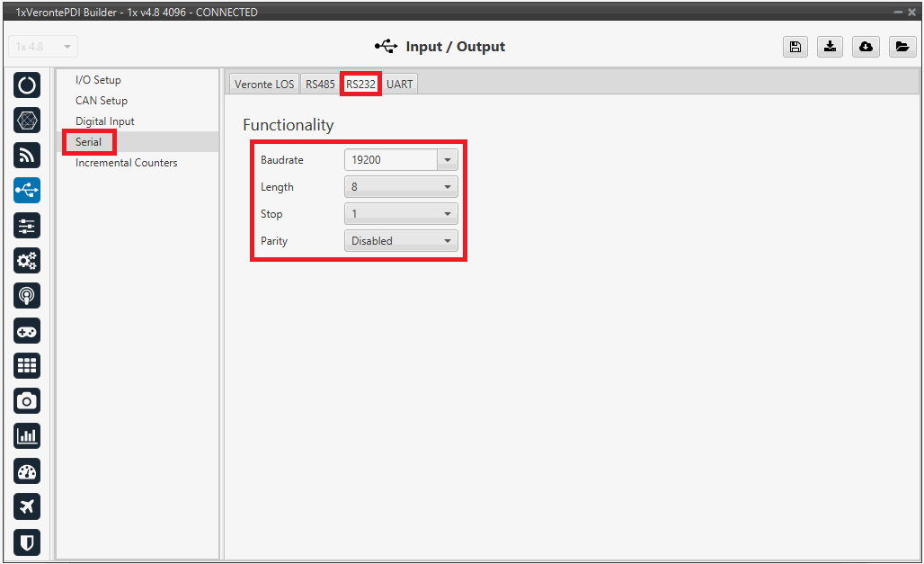The height and width of the screenshot is (564, 924).
Task: Expand the Parity dropdown set to Disabled
Action: coord(401,241)
